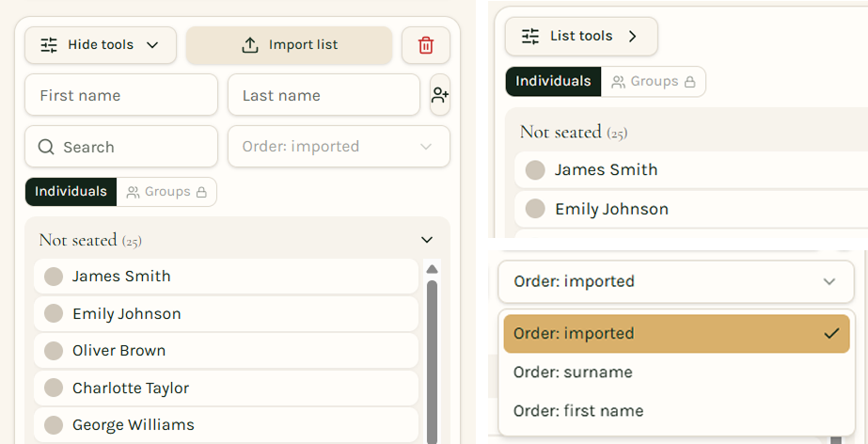Select James Smith in the right panel

pos(691,169)
